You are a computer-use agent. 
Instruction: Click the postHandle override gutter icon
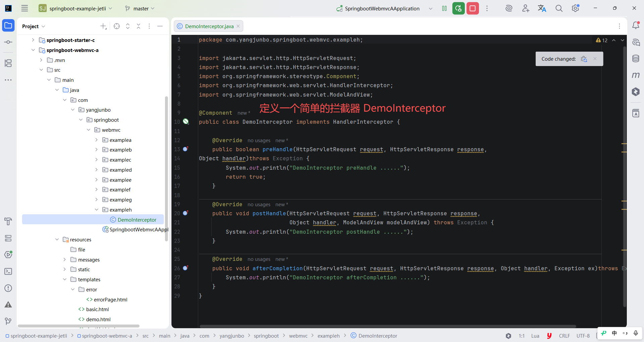coord(185,213)
